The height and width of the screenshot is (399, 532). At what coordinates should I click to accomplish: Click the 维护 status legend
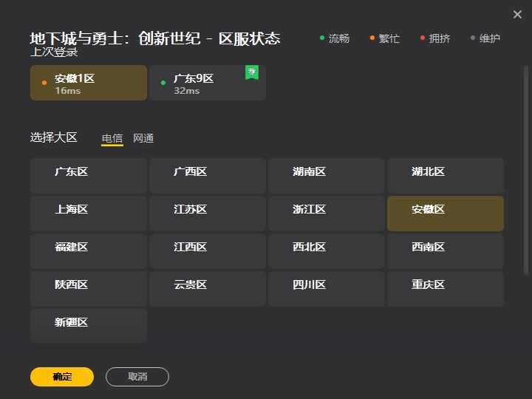[x=485, y=38]
